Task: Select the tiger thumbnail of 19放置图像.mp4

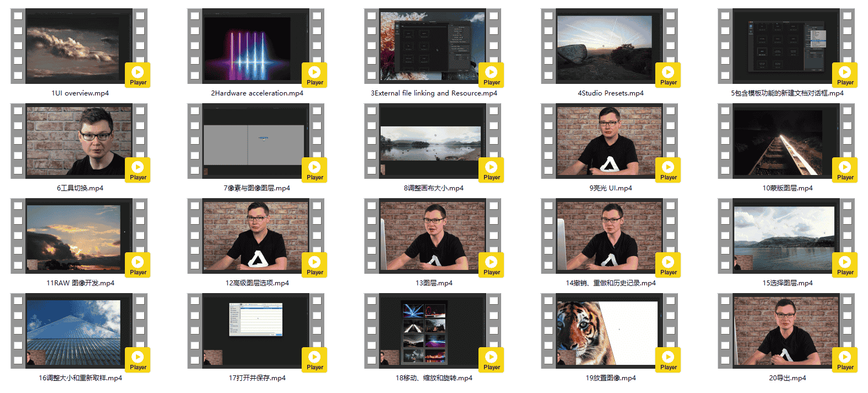Action: [x=609, y=331]
